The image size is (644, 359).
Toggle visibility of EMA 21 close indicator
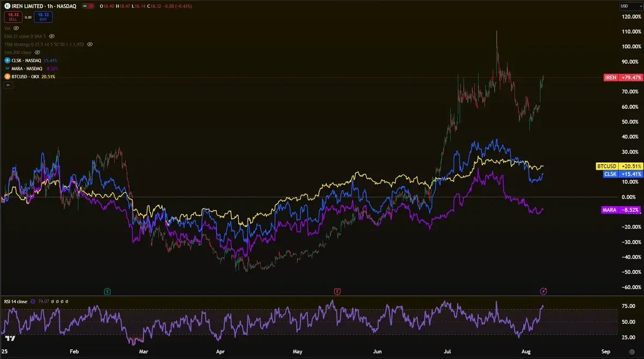tap(52, 36)
